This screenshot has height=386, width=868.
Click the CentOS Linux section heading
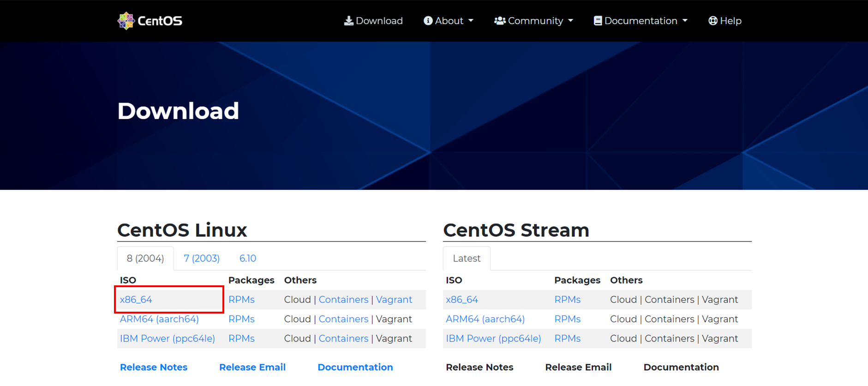point(182,230)
